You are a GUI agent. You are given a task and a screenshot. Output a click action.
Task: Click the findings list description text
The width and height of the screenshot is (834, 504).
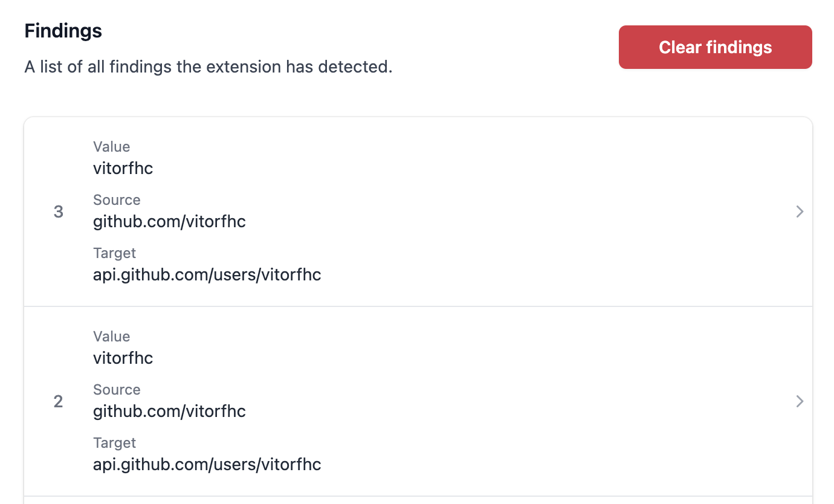(208, 66)
